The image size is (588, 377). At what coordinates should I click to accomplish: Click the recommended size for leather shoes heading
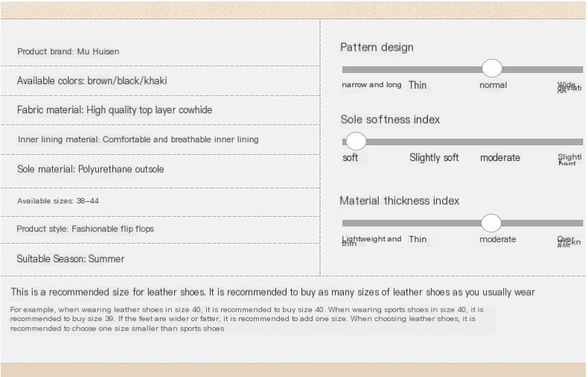pyautogui.click(x=272, y=292)
